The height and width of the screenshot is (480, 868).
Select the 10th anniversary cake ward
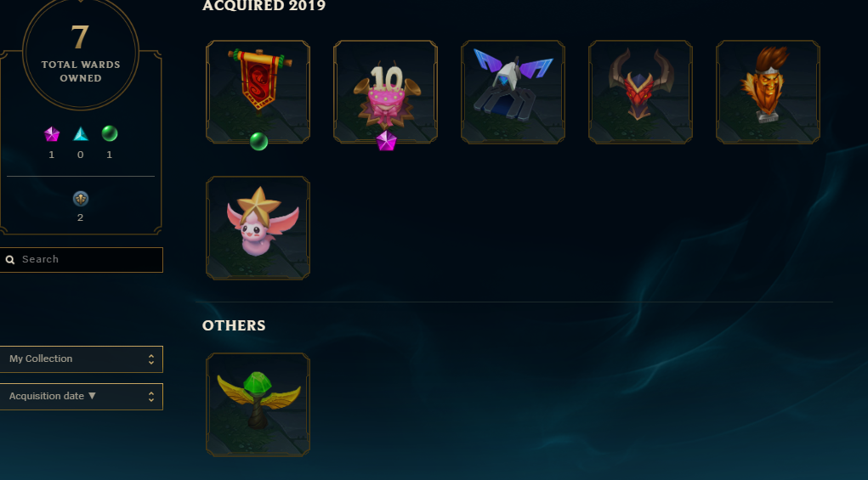pyautogui.click(x=385, y=92)
